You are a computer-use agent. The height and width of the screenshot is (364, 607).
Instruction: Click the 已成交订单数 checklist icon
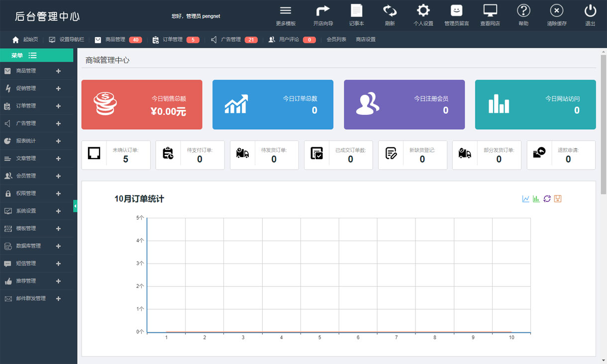[316, 153]
